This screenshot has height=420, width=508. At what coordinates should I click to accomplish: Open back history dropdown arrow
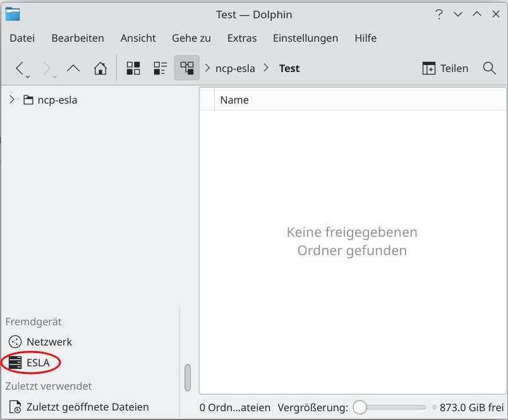tap(28, 77)
